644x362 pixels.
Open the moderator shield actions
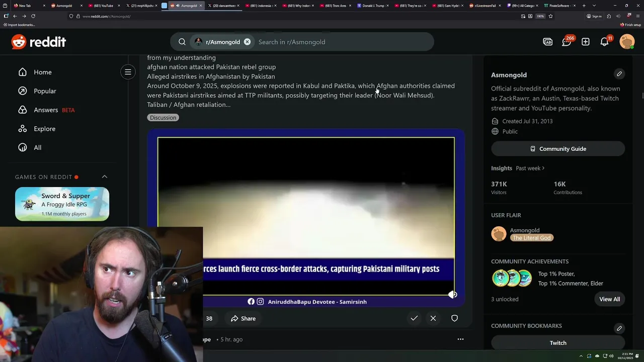(x=454, y=318)
